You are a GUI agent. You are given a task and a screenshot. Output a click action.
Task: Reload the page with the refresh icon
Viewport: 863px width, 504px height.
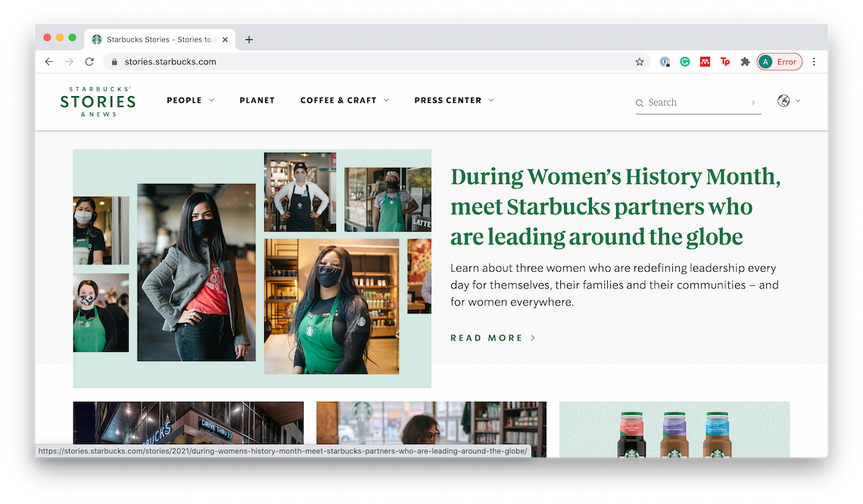(89, 61)
